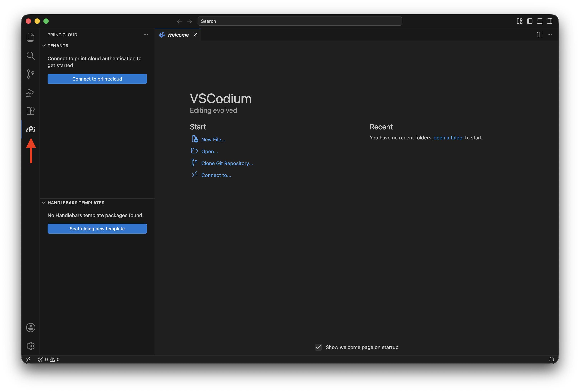Open Source Control view
The image size is (580, 392).
pos(30,74)
